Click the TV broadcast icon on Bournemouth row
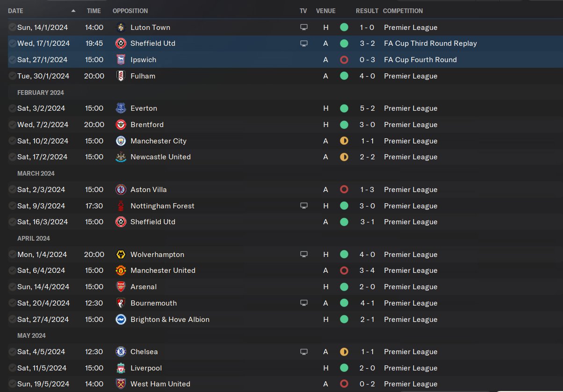 pos(304,303)
